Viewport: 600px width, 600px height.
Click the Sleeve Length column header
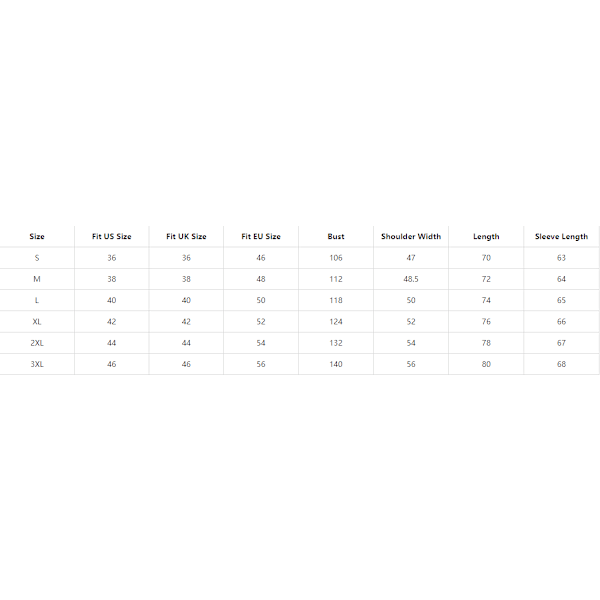tap(561, 237)
